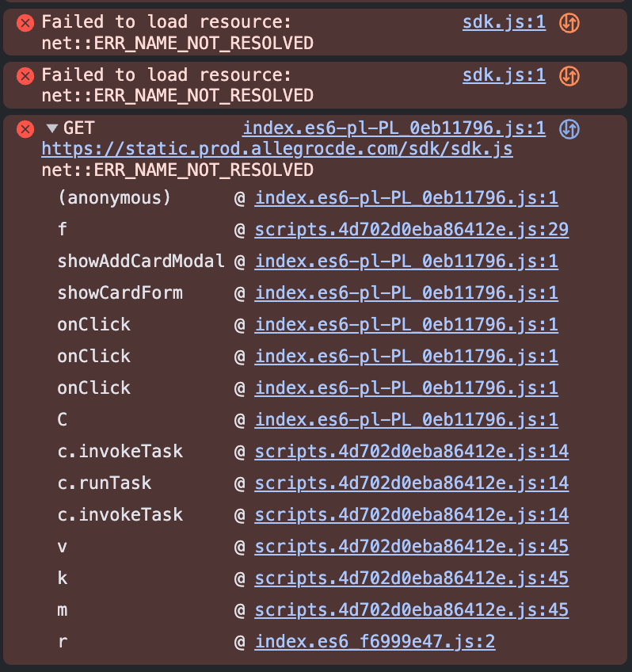Click orange network icon on second error

point(569,76)
